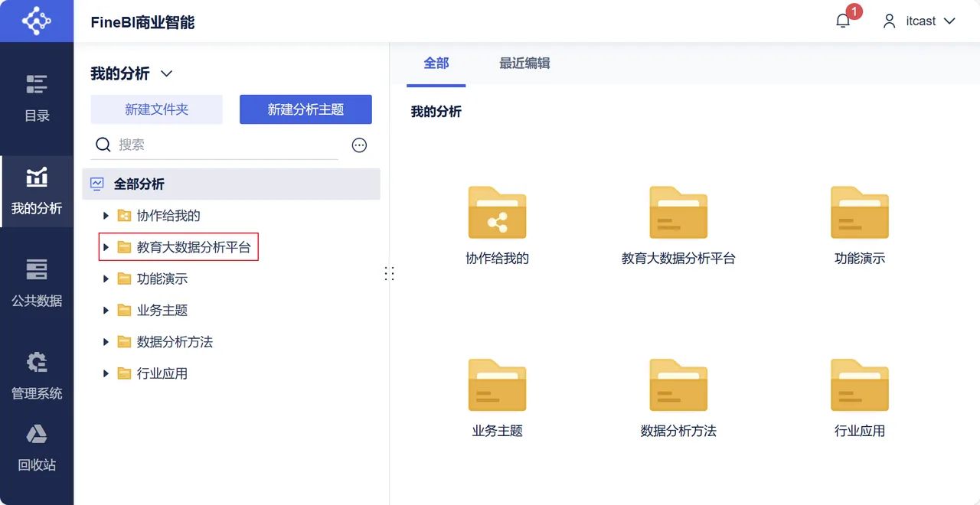Viewport: 980px width, 505px height.
Task: Click the 业务主题 tree folder icon
Action: pos(124,310)
